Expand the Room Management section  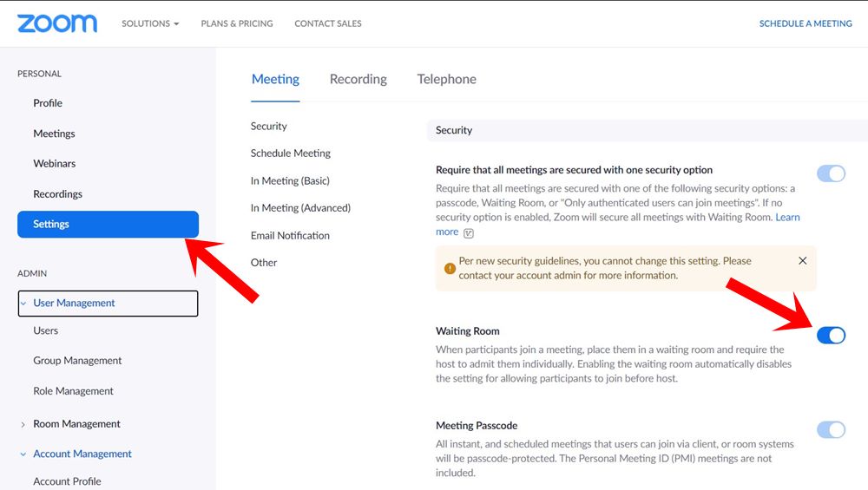point(23,424)
